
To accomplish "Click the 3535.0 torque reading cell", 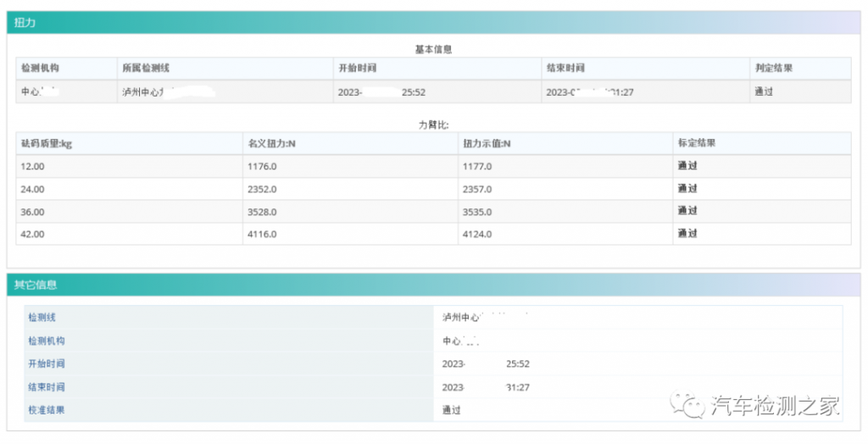I will coord(477,212).
